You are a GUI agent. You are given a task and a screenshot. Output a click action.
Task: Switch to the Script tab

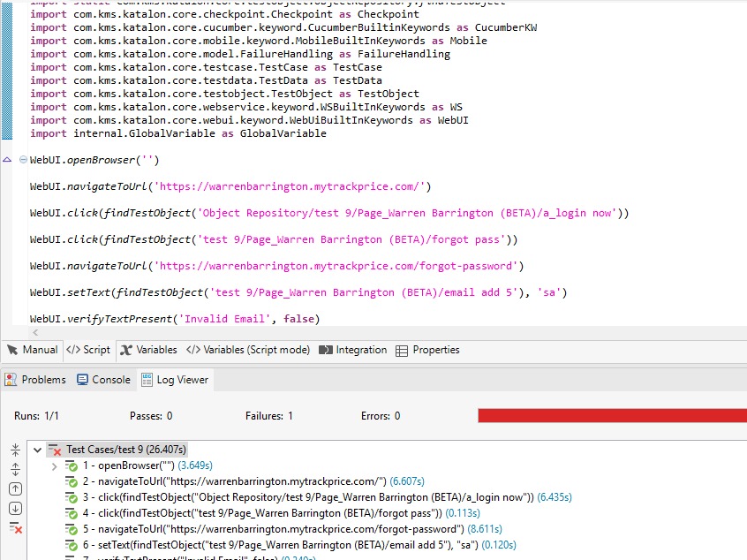coord(88,350)
